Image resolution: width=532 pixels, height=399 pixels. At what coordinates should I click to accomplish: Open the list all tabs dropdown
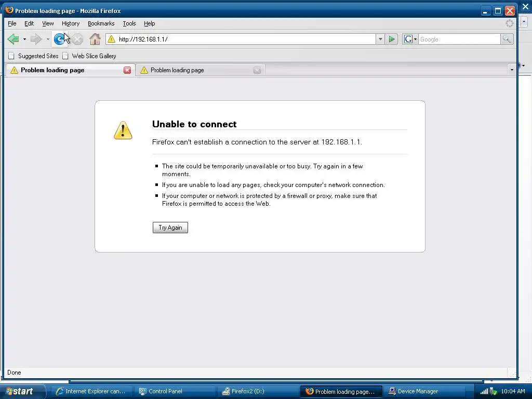tap(512, 70)
